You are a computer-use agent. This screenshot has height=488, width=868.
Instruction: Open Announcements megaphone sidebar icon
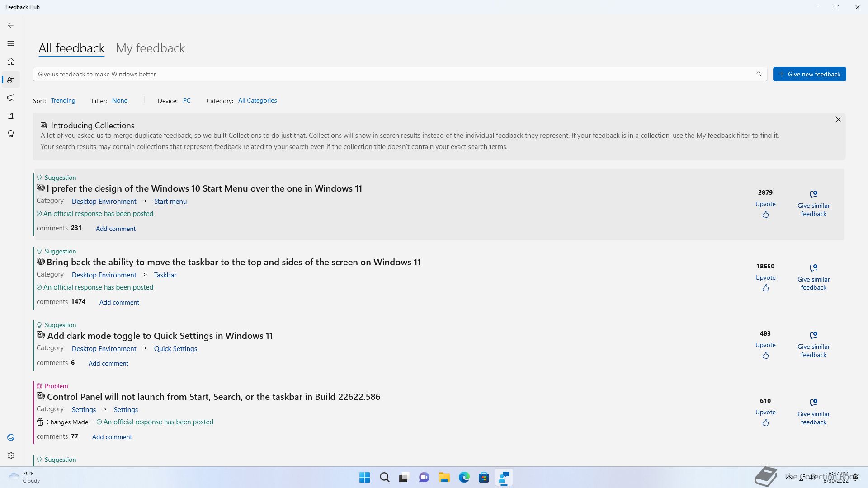pos(11,98)
